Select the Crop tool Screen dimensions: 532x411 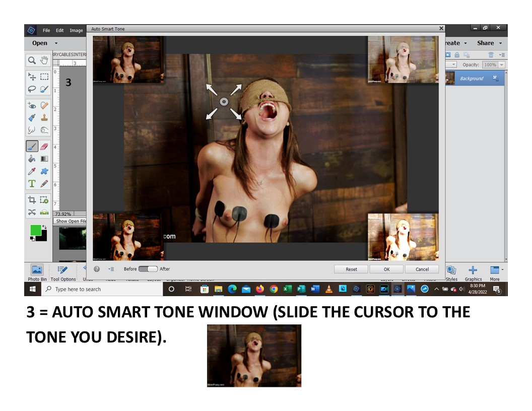[x=32, y=200]
